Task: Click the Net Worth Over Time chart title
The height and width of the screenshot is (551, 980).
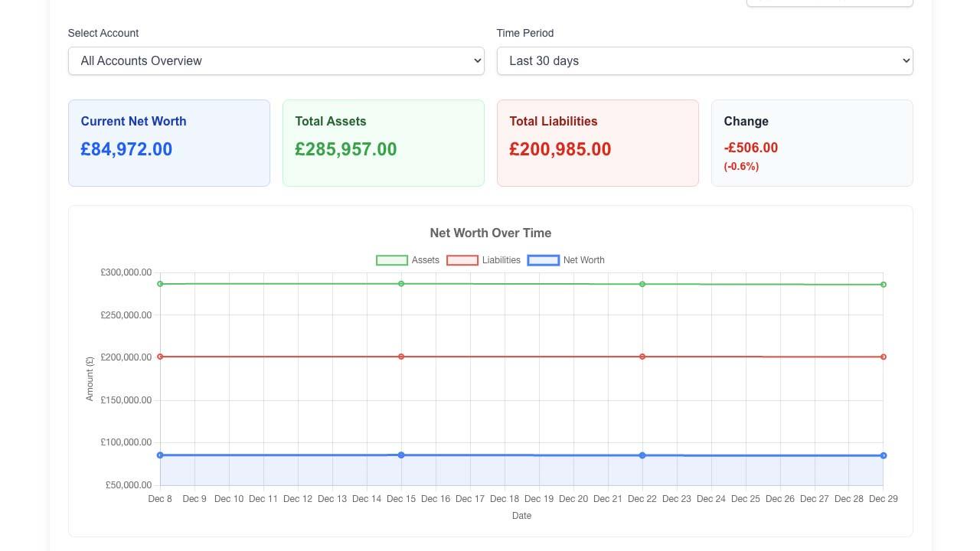Action: click(490, 233)
